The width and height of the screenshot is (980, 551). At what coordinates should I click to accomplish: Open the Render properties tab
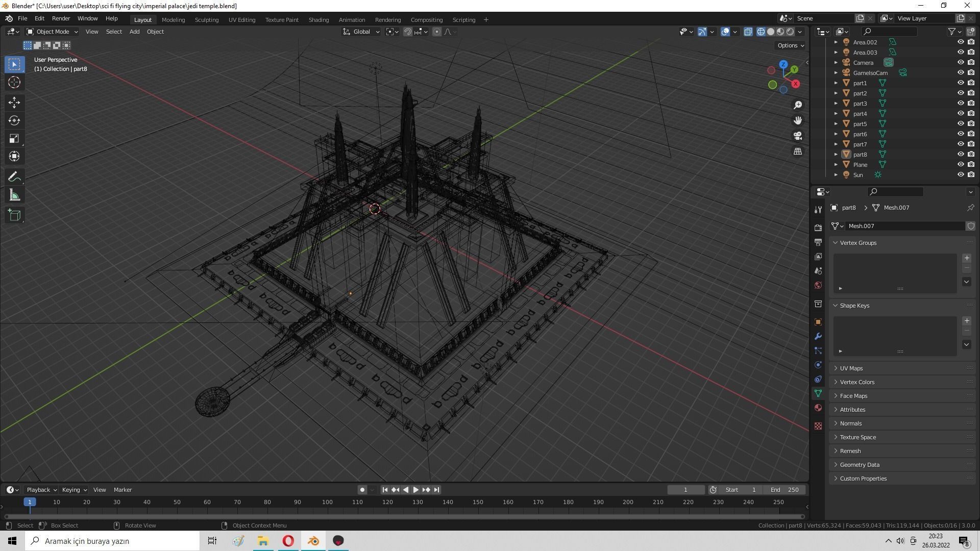pyautogui.click(x=818, y=228)
